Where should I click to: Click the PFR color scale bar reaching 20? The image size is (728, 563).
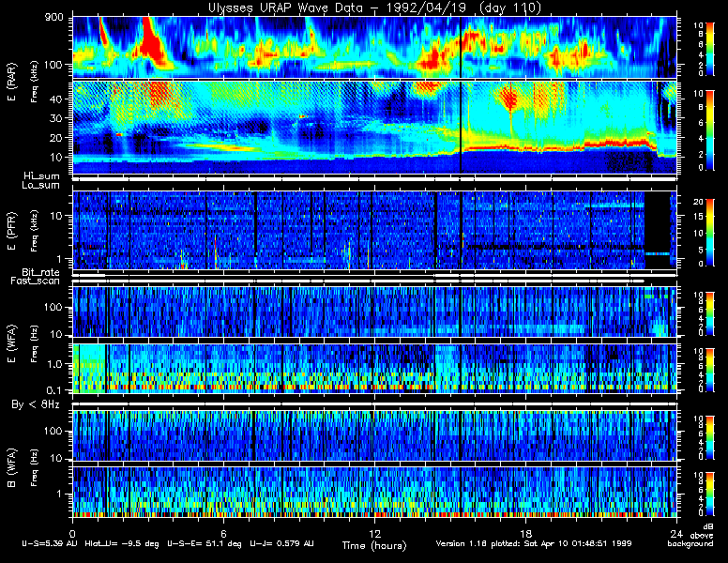[x=710, y=233]
